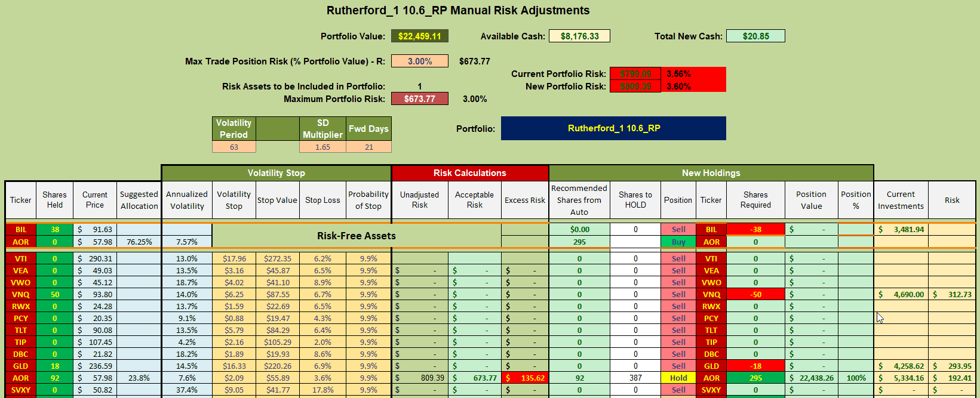The image size is (980, 398).
Task: Click the Risk Calculations section header
Action: [470, 173]
